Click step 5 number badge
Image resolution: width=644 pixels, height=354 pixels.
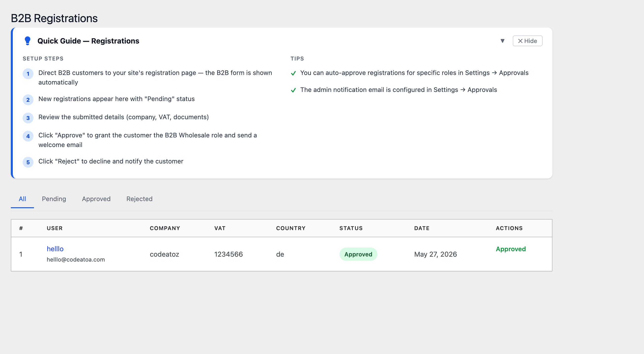tap(28, 162)
